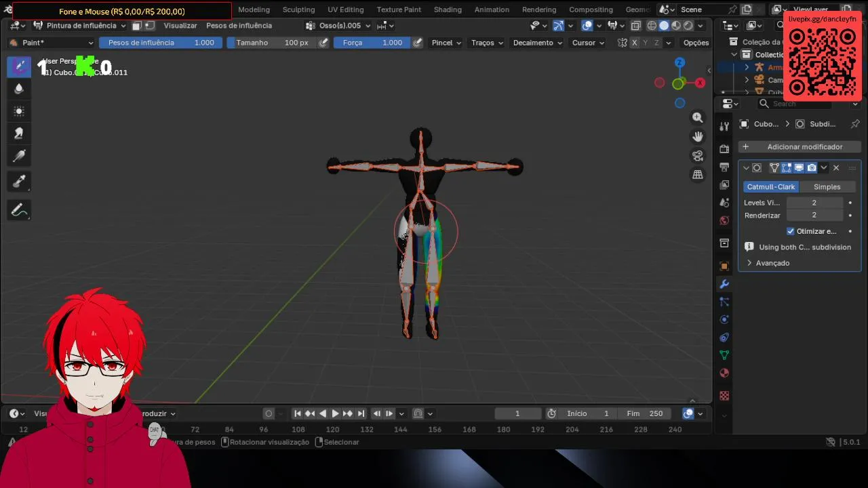
Task: Open the Traços dropdown
Action: pos(487,43)
